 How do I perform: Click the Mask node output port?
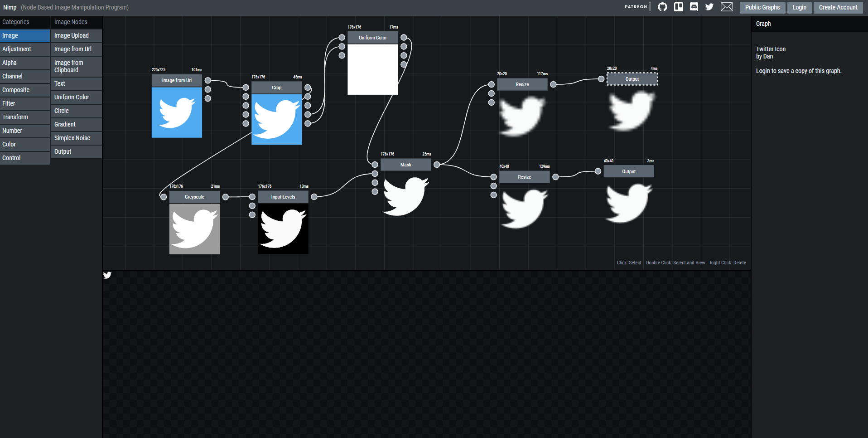(437, 165)
